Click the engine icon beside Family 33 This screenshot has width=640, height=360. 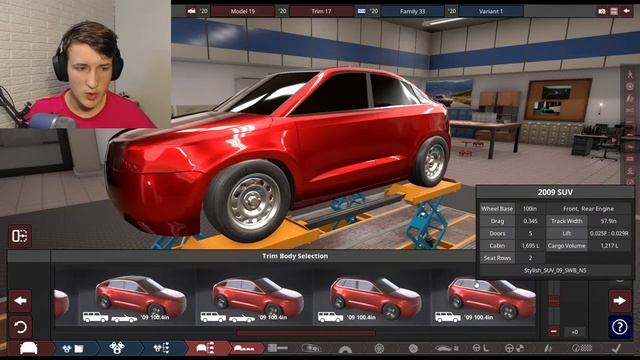pos(362,11)
